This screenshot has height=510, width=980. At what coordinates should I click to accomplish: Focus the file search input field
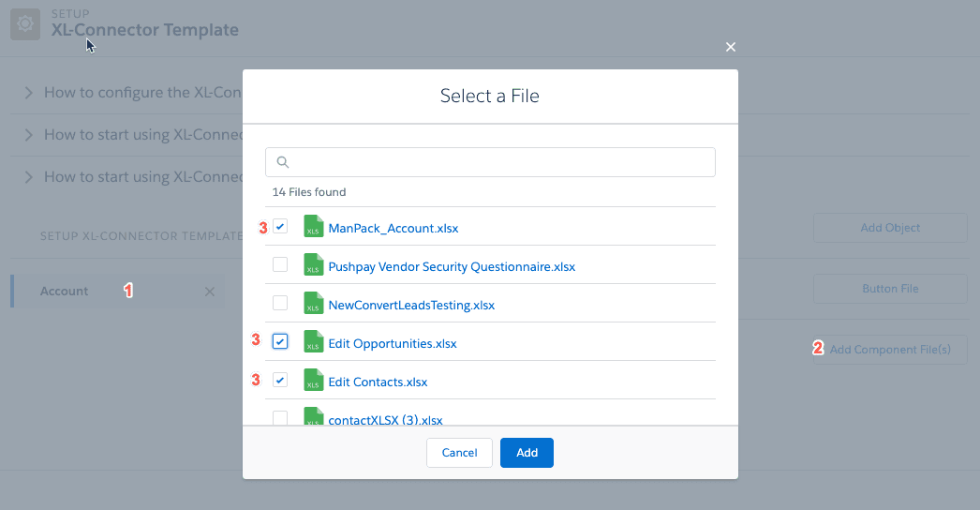pyautogui.click(x=490, y=162)
